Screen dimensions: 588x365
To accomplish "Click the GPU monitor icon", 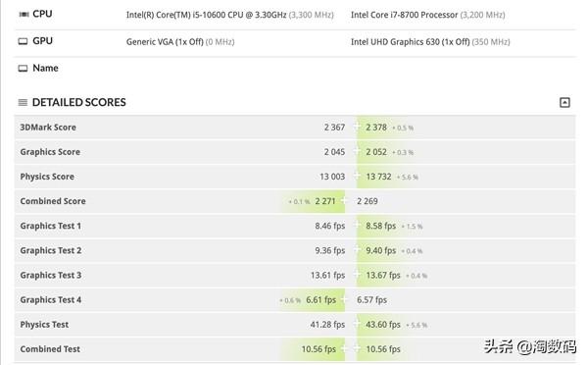I will (x=23, y=41).
